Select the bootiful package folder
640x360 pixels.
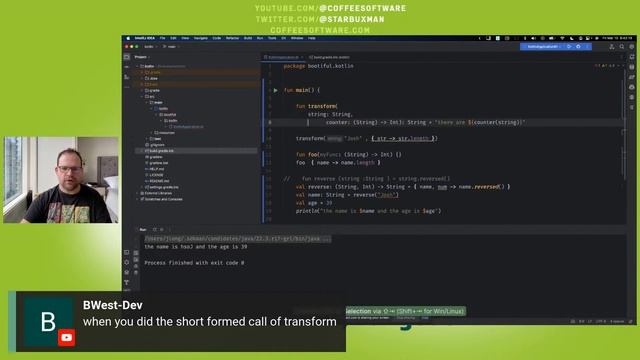[168, 115]
